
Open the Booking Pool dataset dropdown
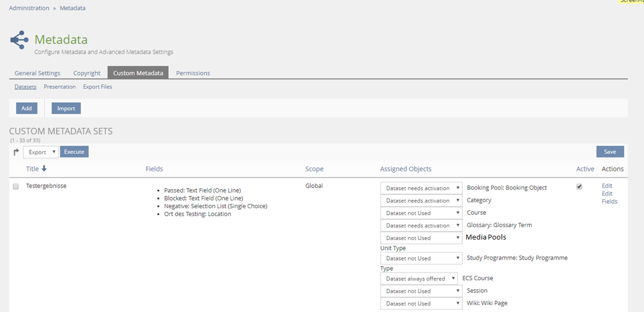pos(421,188)
